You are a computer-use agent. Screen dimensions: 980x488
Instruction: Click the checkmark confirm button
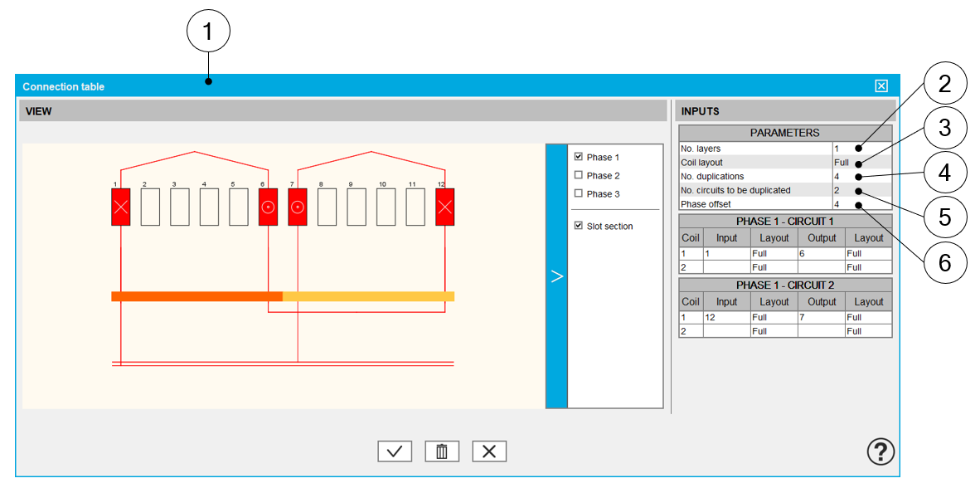pos(395,451)
